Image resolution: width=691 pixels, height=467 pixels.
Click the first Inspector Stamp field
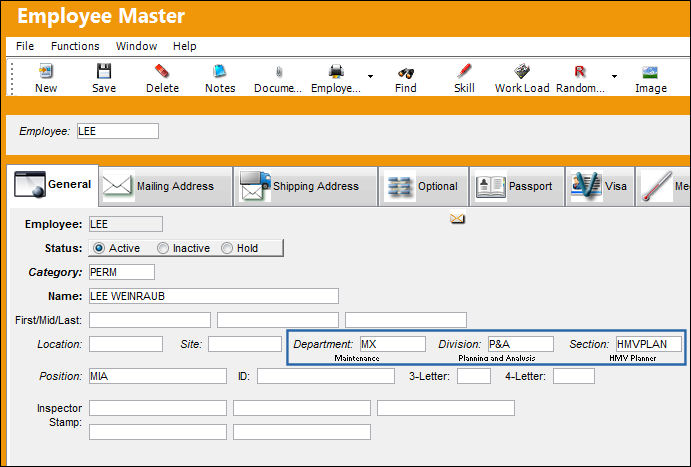tap(158, 408)
